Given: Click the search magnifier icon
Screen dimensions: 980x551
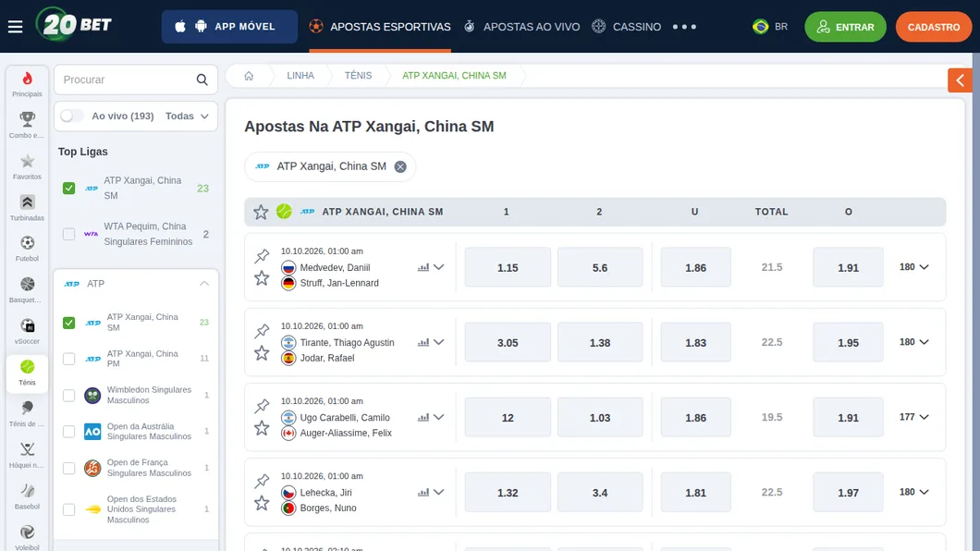Looking at the screenshot, I should 202,80.
